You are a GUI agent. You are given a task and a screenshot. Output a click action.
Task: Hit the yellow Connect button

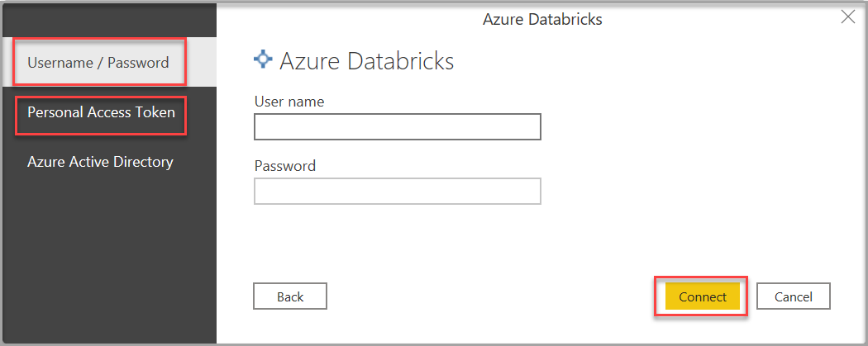[x=702, y=296]
